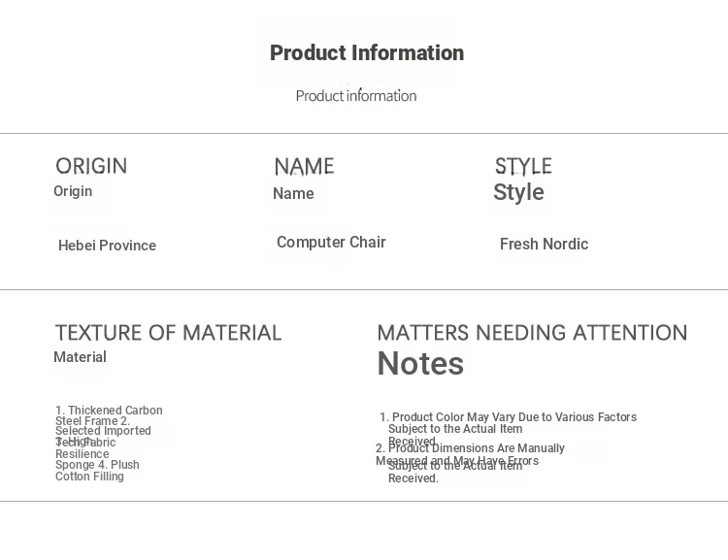728x560 pixels.
Task: Click the bold Product Information title
Action: point(367,53)
